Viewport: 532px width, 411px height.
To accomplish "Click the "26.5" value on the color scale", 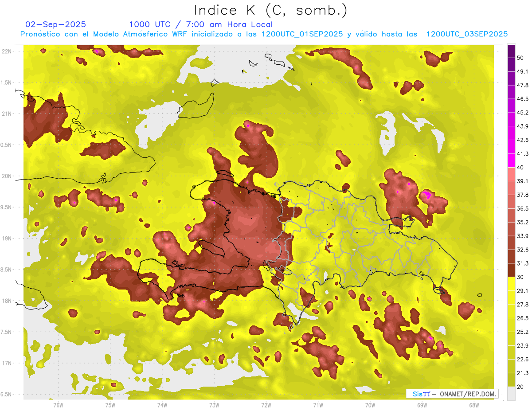I will coord(523,318).
